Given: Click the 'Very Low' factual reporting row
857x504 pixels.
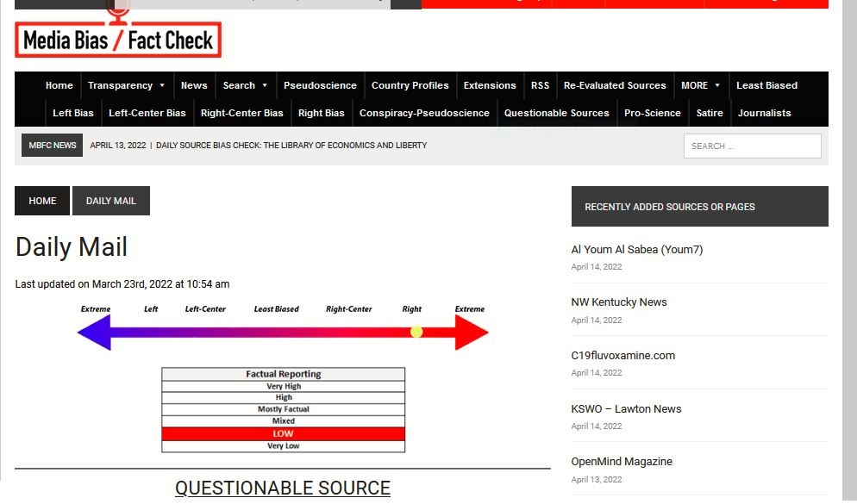Looking at the screenshot, I should 283,445.
